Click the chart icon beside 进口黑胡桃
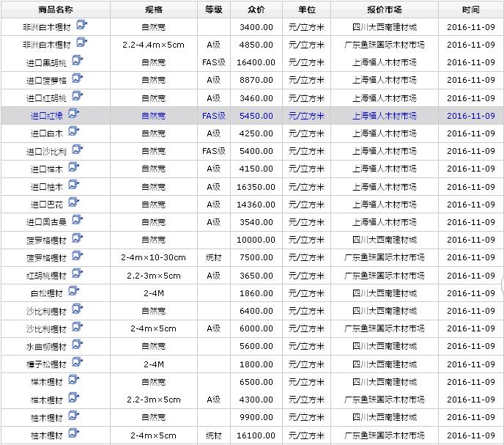This screenshot has height=445, width=504. pyautogui.click(x=77, y=61)
